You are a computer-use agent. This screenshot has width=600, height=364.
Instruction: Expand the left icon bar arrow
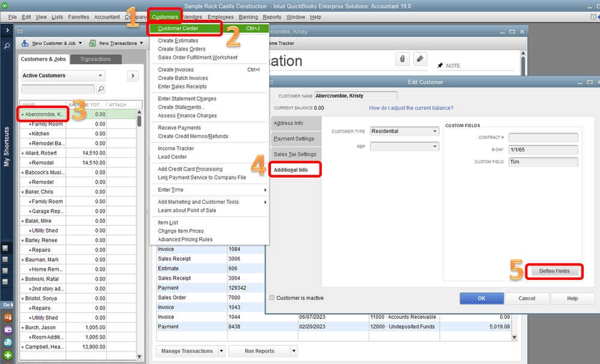7,30
